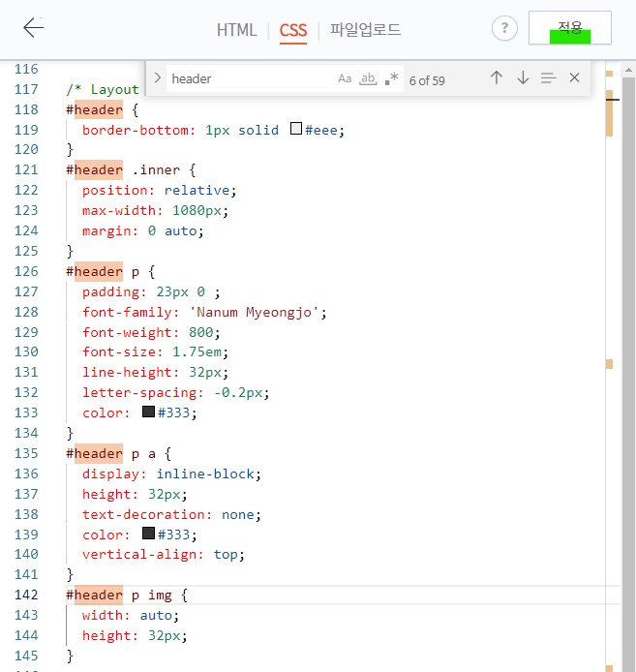The width and height of the screenshot is (636, 672).
Task: Click 'Nanum Myeongjo' font value
Action: (x=254, y=312)
